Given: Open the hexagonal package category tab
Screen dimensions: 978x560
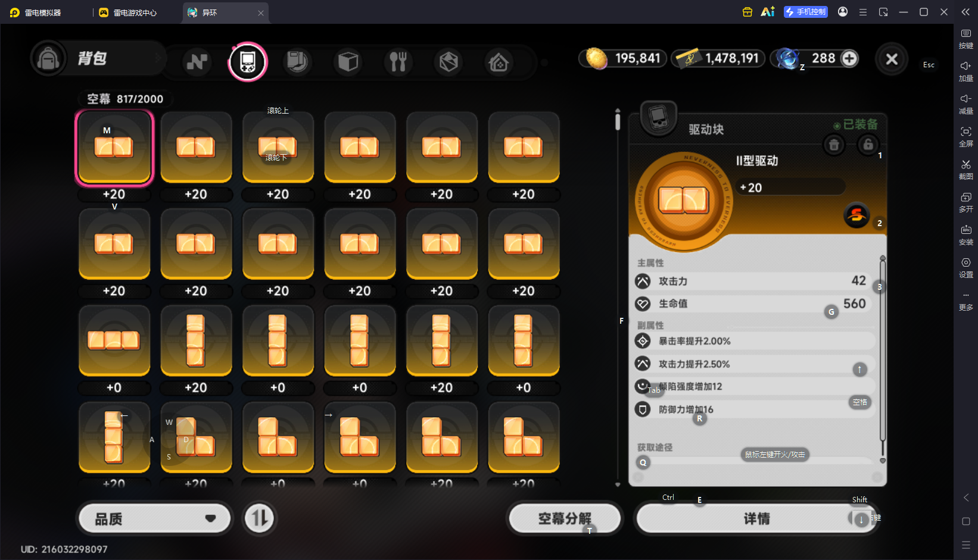Looking at the screenshot, I should pyautogui.click(x=448, y=61).
